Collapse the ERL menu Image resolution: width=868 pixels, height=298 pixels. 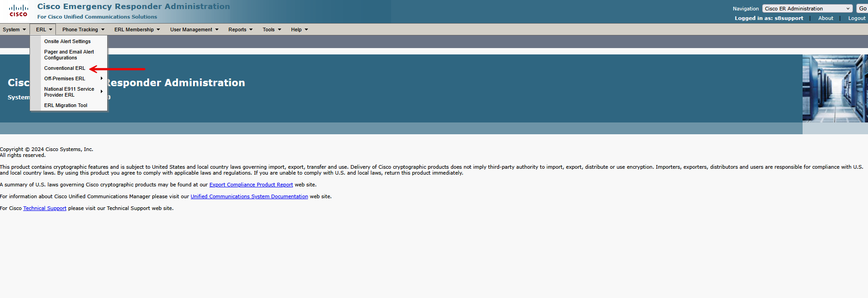click(x=43, y=29)
